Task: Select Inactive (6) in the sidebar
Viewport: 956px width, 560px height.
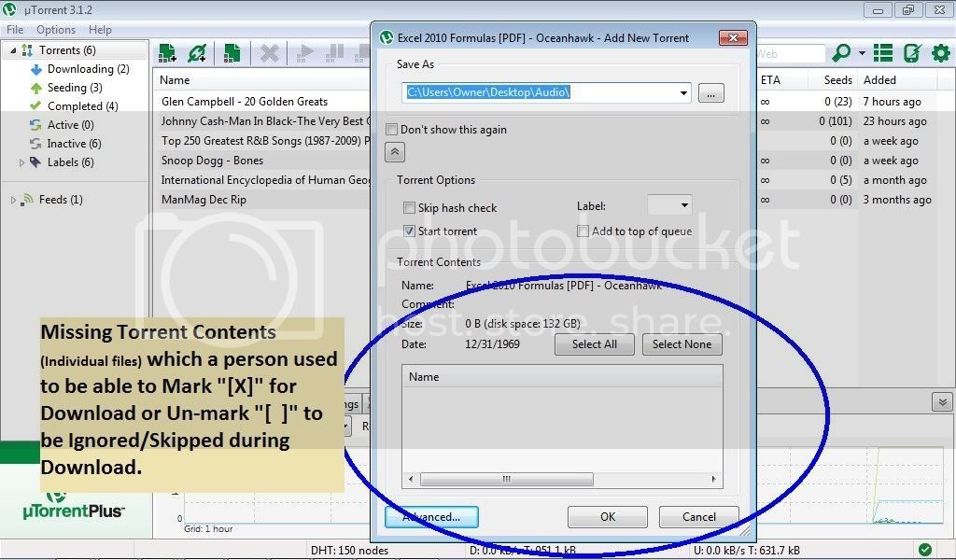Action: pyautogui.click(x=74, y=144)
